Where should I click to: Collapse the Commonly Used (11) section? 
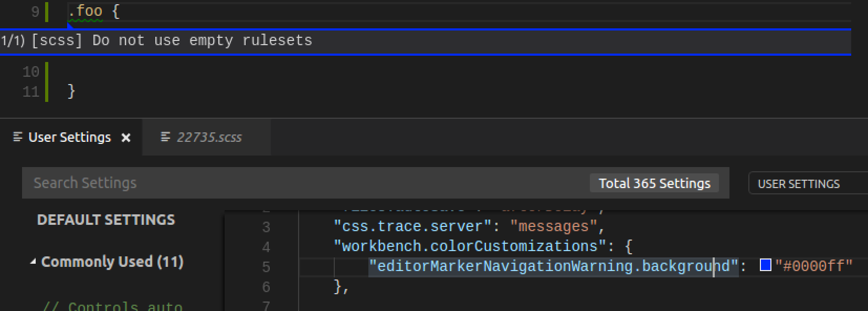pos(34,262)
